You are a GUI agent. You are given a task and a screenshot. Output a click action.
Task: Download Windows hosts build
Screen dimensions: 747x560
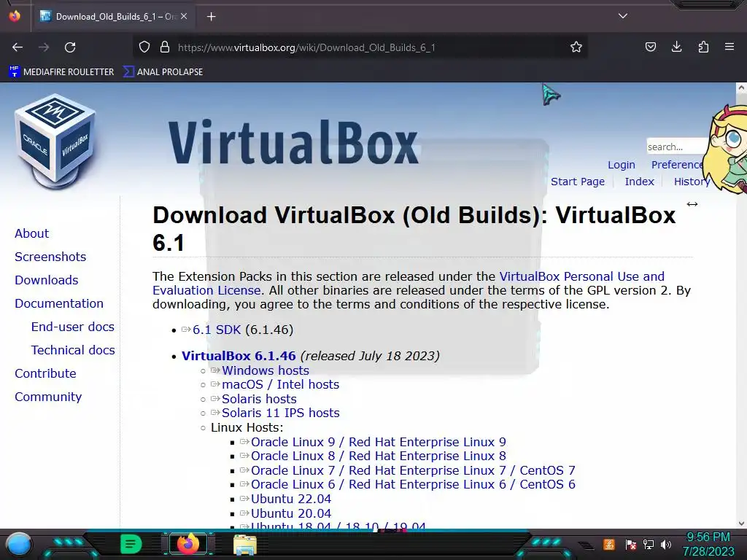click(x=266, y=370)
